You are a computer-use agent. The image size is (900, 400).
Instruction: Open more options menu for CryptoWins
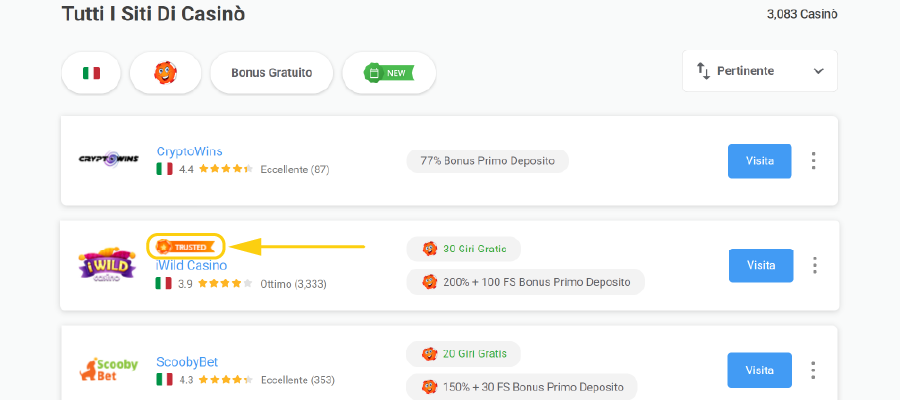coord(814,160)
